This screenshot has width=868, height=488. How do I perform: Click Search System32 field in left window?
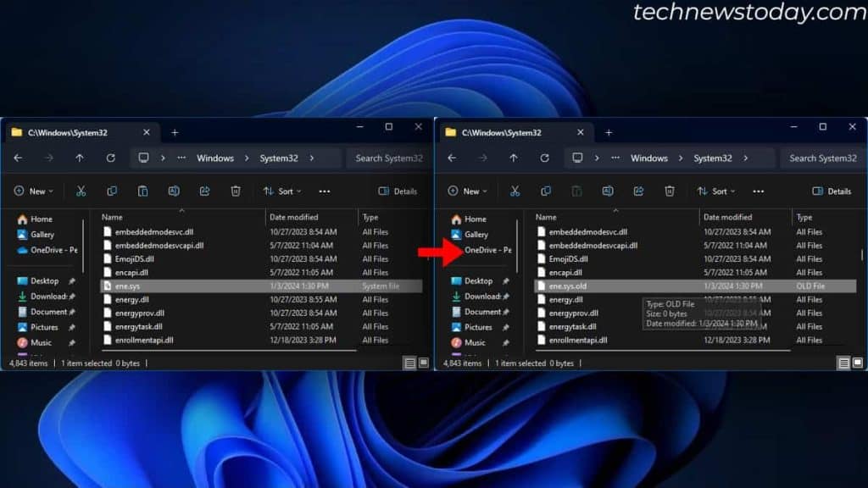[388, 158]
